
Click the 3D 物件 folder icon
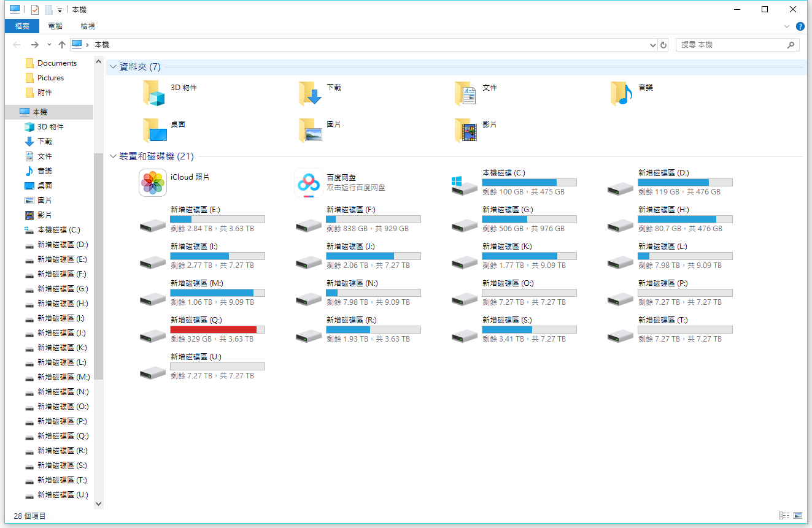154,94
